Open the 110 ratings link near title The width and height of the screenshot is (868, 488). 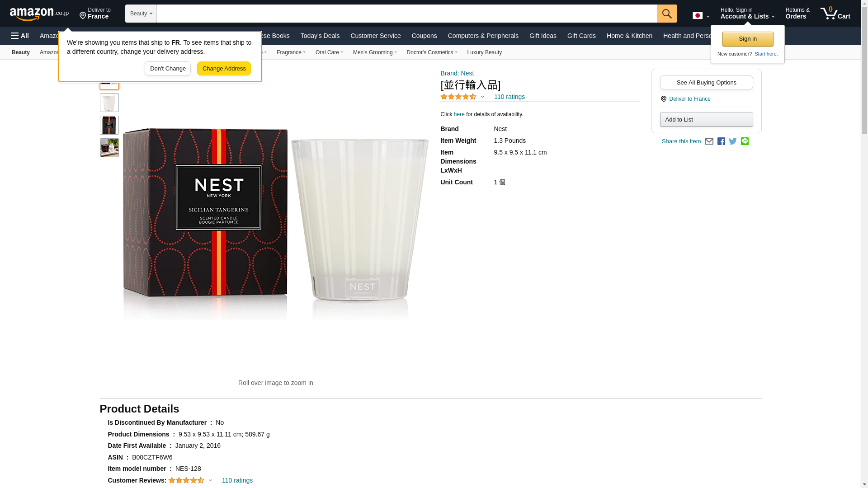point(509,97)
